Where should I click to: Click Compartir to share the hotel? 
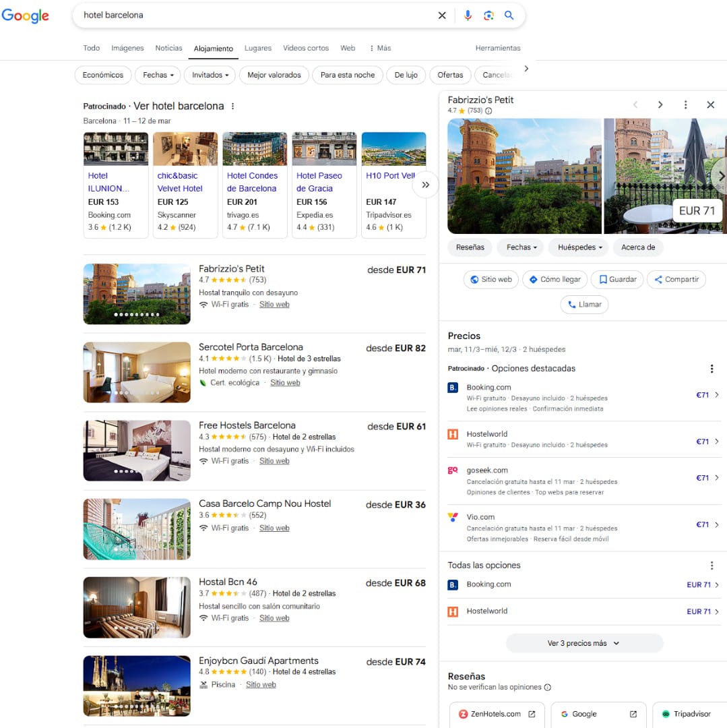676,280
